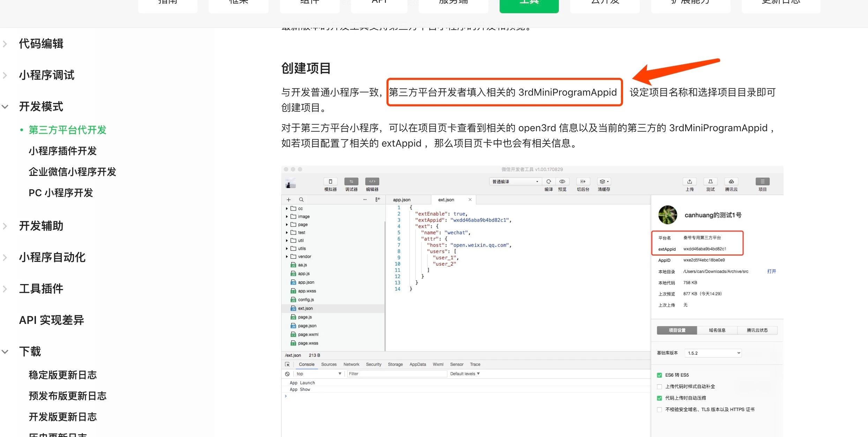Switch to the app.json editor tab

(x=402, y=200)
